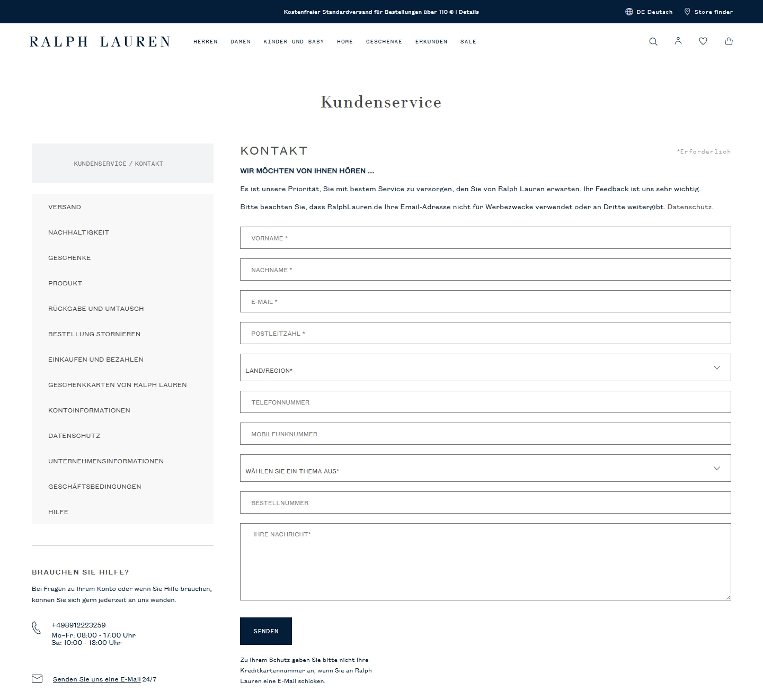
Task: Open the Datenschutz link in the intro text
Action: click(x=690, y=207)
